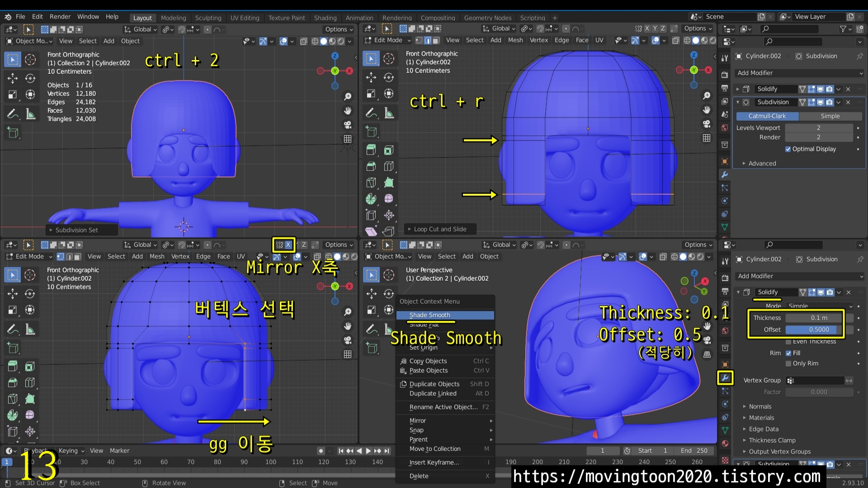Select Bevel tool in top-right viewport
This screenshot has height=488, width=868.
371,166
